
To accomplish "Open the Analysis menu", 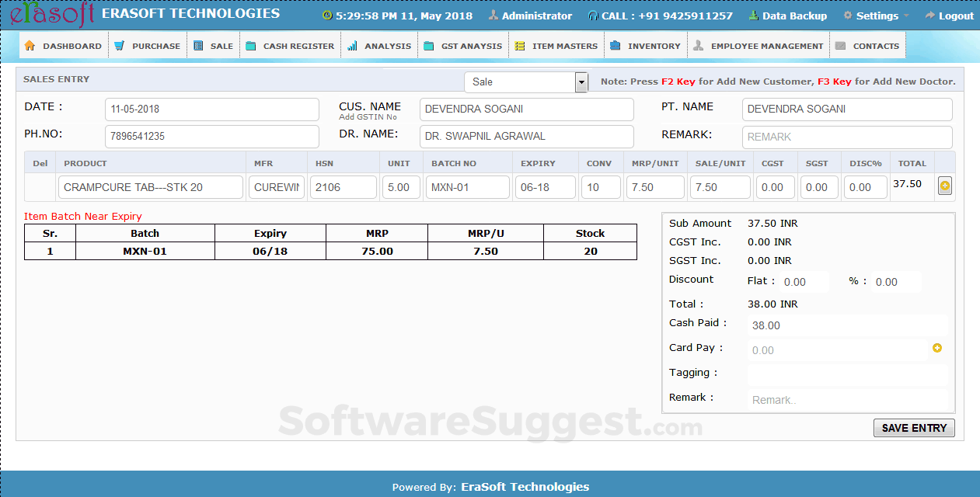I will (379, 46).
